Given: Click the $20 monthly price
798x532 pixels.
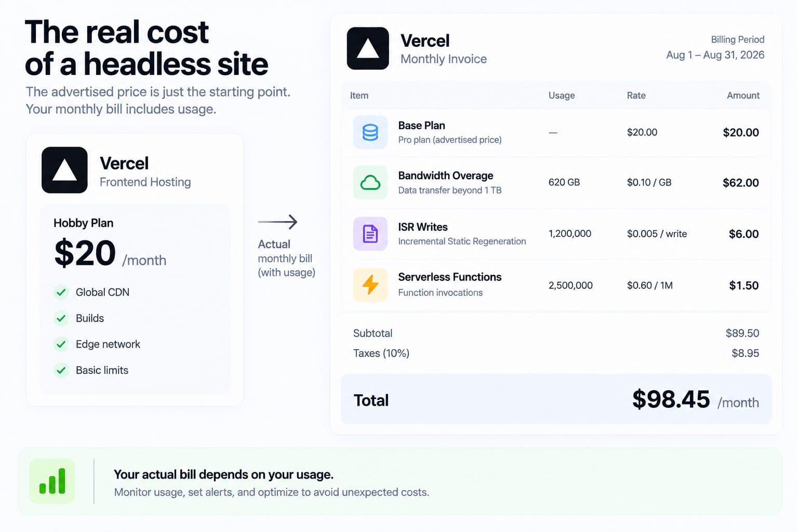Looking at the screenshot, I should pyautogui.click(x=85, y=253).
